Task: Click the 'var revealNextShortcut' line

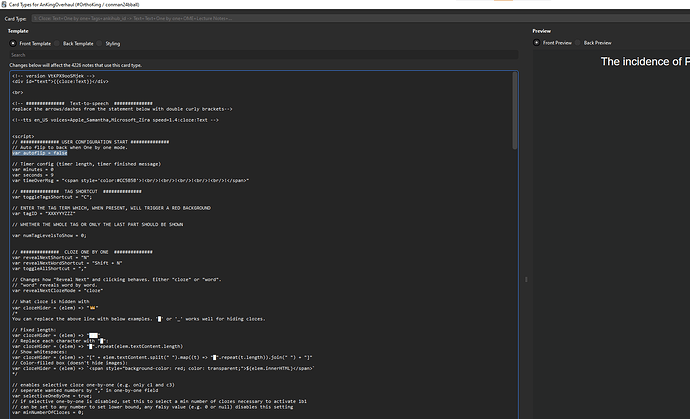Action: 52,257
